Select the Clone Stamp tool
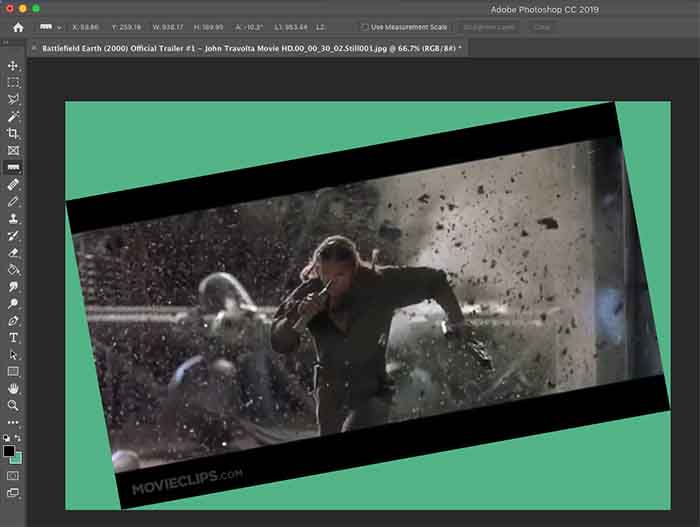The image size is (700, 527). click(x=13, y=218)
